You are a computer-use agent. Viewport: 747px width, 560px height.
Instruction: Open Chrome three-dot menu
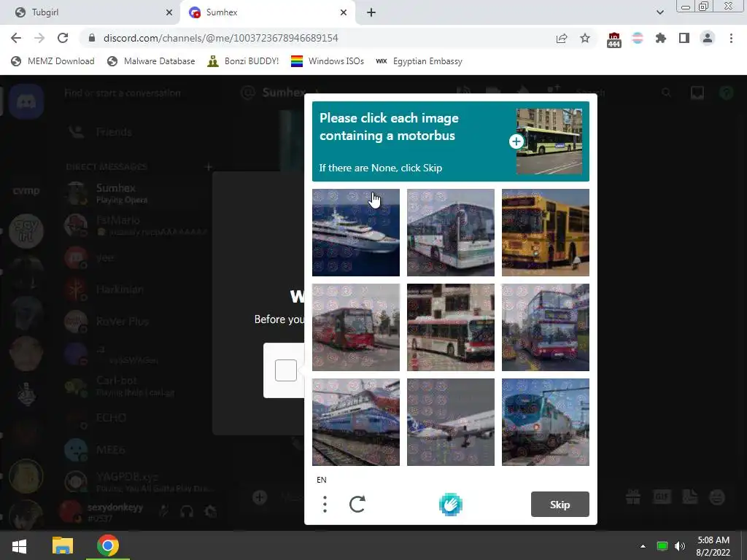pos(731,38)
